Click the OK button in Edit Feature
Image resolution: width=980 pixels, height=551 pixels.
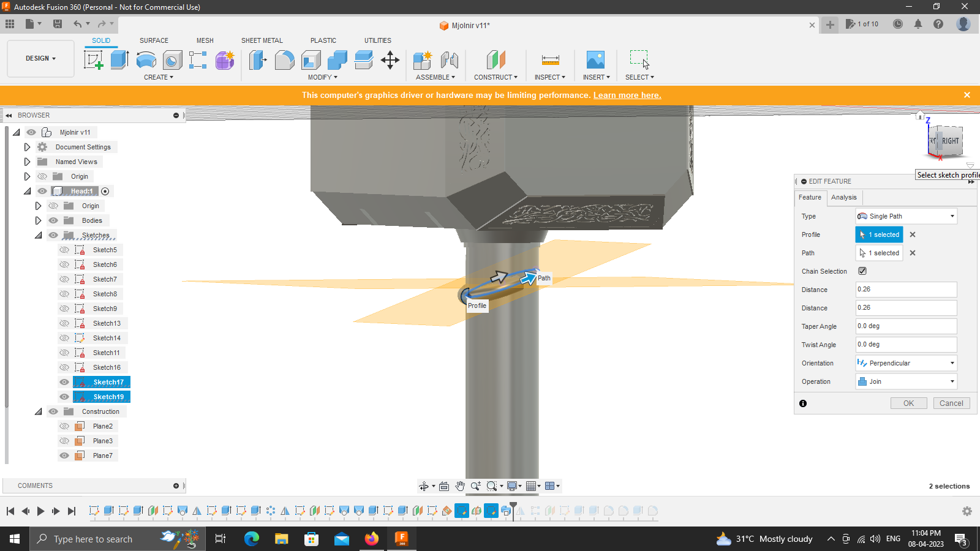(x=909, y=403)
